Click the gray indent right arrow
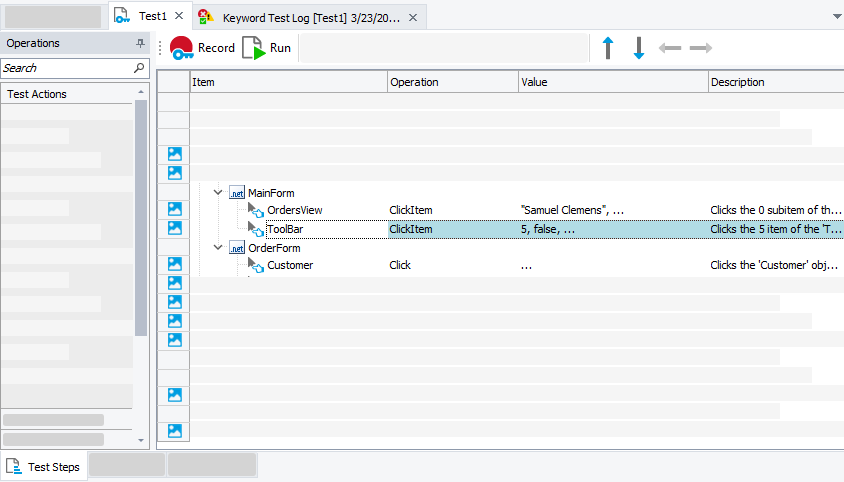 tap(701, 48)
